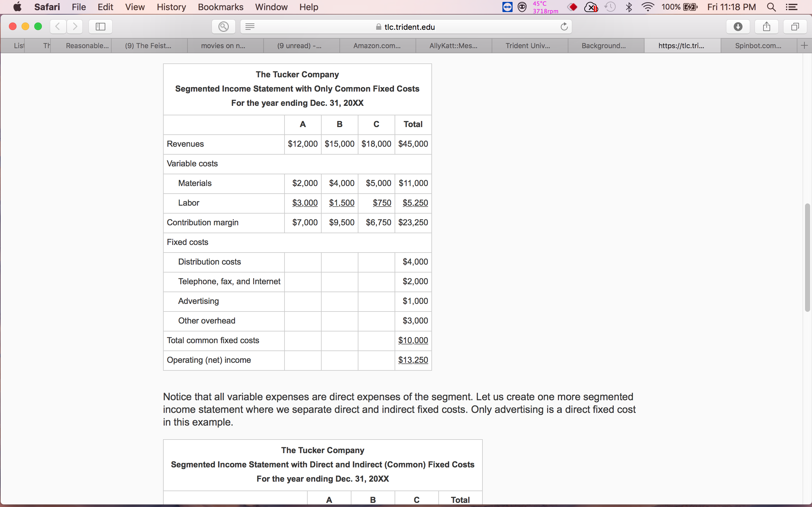
Task: Open Spotlight search magnifier in menu bar
Action: pyautogui.click(x=771, y=7)
